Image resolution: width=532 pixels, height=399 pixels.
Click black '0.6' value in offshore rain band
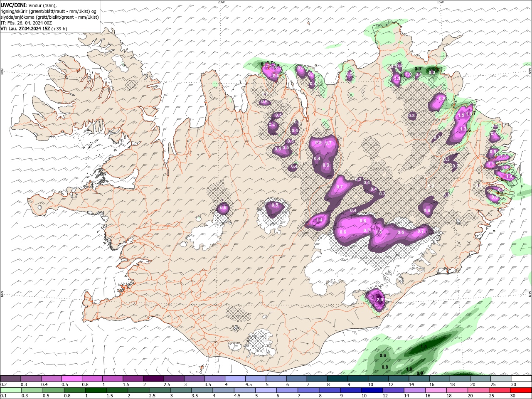(x=383, y=355)
